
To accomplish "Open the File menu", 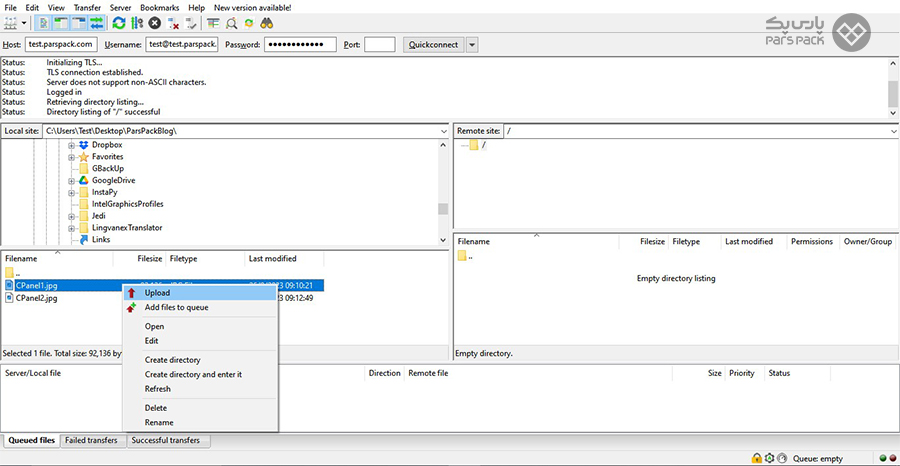I will point(10,8).
